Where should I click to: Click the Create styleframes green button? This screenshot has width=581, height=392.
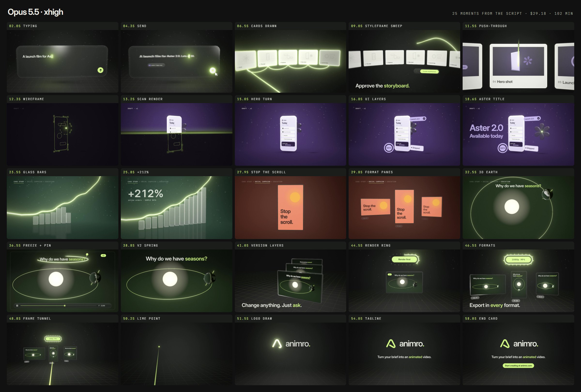click(429, 71)
